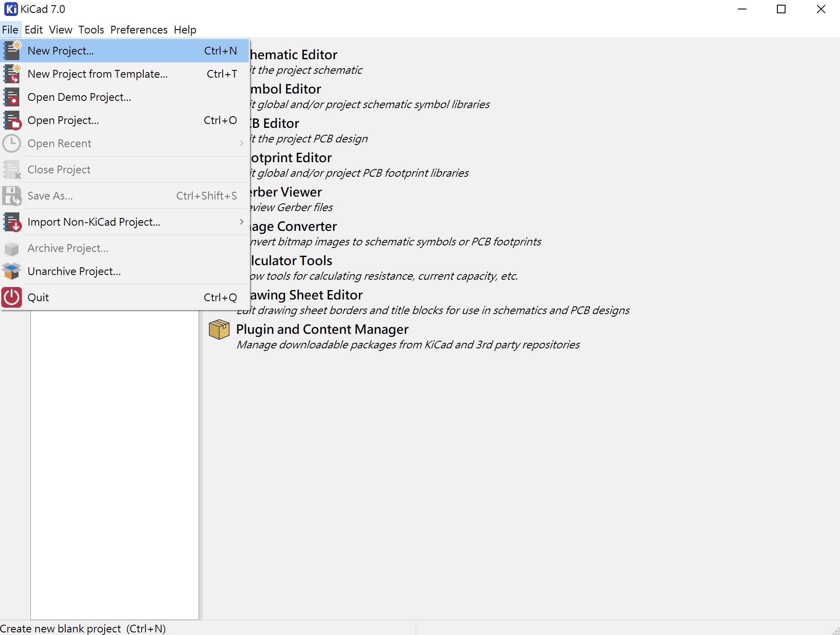Click the New Project notebook icon
Image resolution: width=840 pixels, height=635 pixels.
pyautogui.click(x=12, y=51)
